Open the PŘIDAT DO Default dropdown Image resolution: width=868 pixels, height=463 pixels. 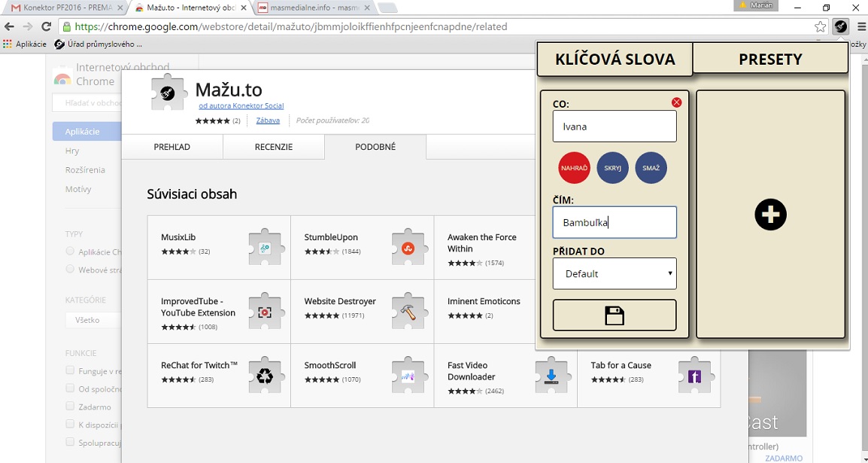pyautogui.click(x=615, y=274)
